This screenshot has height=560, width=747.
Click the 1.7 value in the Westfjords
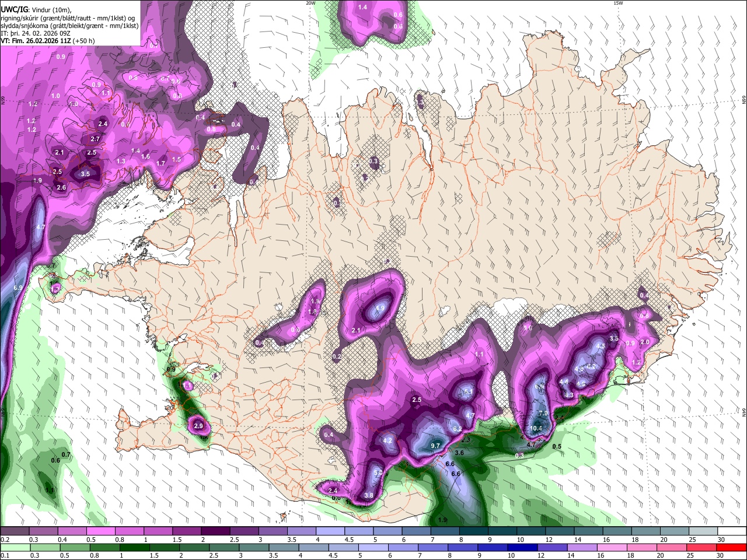[x=160, y=164]
